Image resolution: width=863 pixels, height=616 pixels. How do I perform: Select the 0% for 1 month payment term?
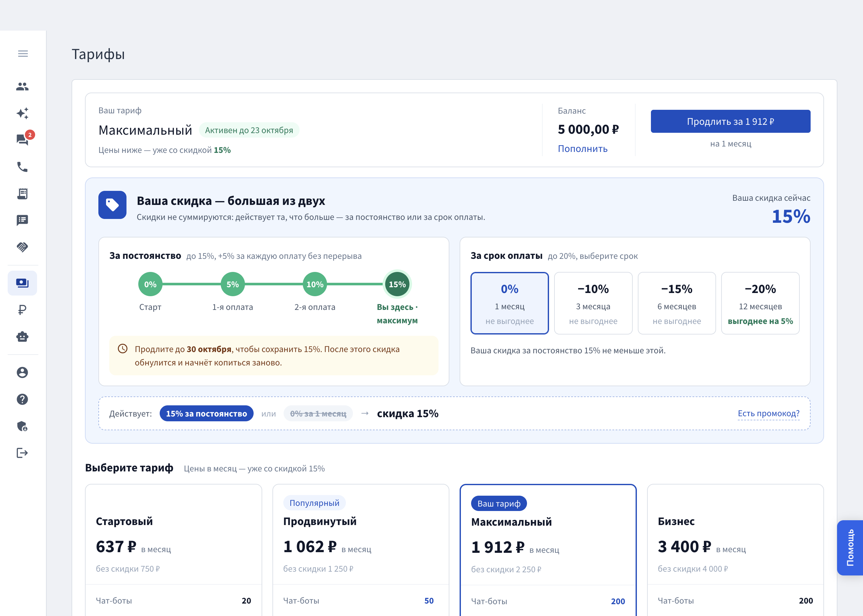click(x=510, y=304)
